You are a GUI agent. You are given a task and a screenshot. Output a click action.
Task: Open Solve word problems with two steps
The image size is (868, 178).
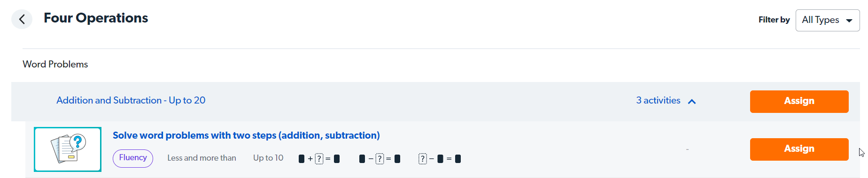[246, 135]
